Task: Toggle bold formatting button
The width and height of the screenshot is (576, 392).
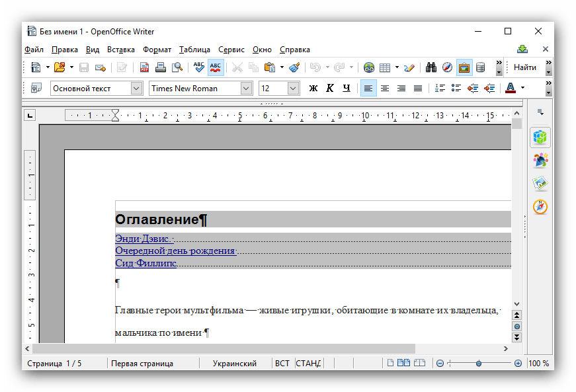Action: pos(313,88)
